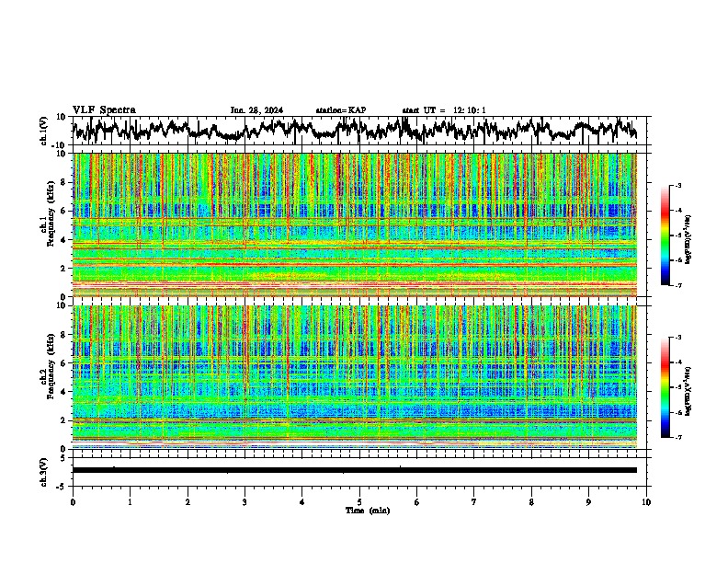Click time axis tick label "6"
The width and height of the screenshot is (728, 563).
click(417, 502)
